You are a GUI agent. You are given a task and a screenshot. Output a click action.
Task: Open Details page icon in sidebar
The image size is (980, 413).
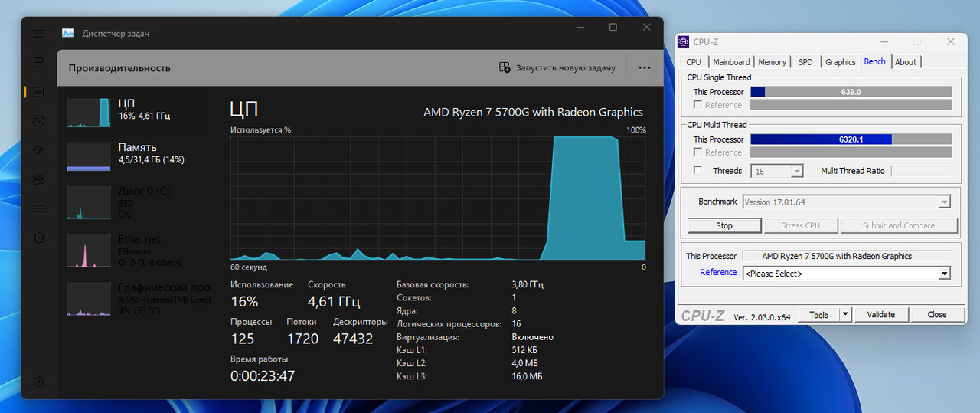(39, 208)
